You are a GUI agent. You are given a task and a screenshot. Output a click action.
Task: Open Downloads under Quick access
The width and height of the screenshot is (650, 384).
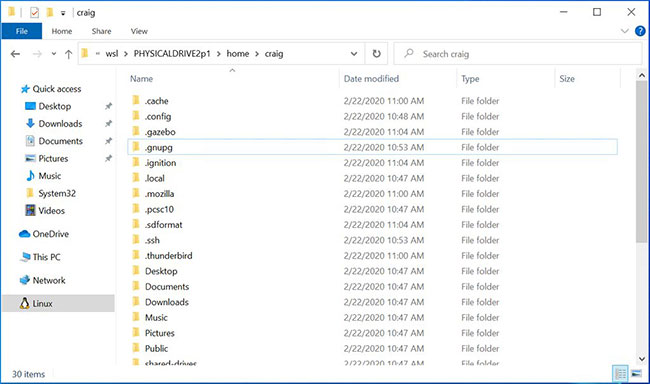[x=60, y=124]
